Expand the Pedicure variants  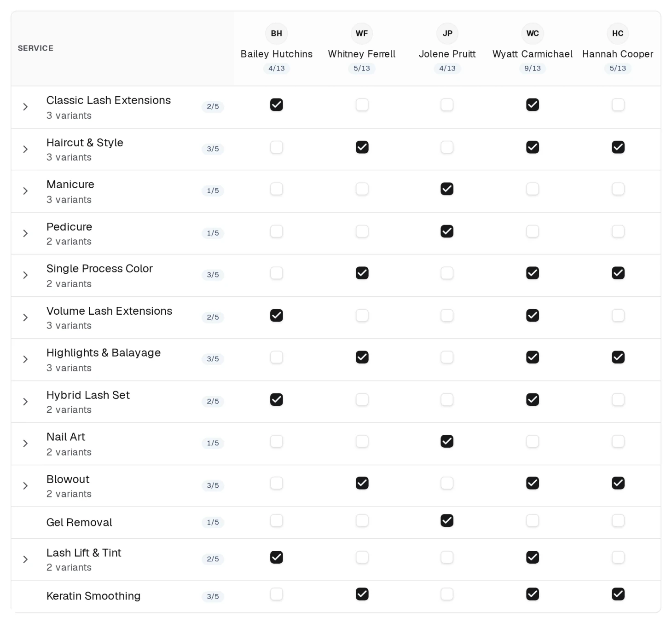(x=25, y=233)
